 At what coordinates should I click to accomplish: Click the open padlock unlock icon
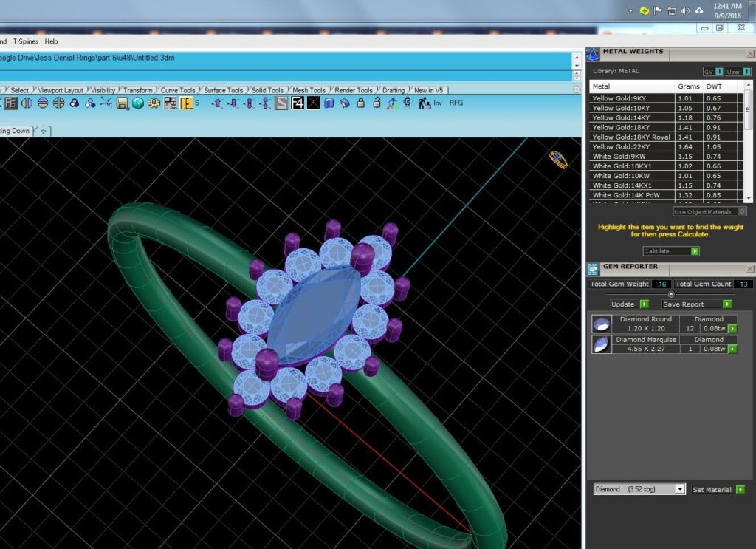point(377,103)
